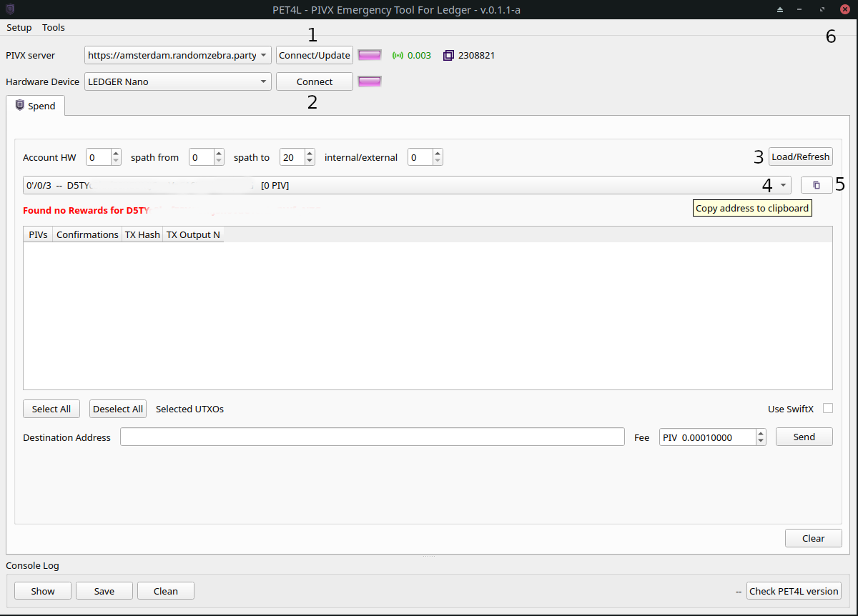858x616 pixels.
Task: Click the Selected UTXOs label
Action: coord(189,409)
